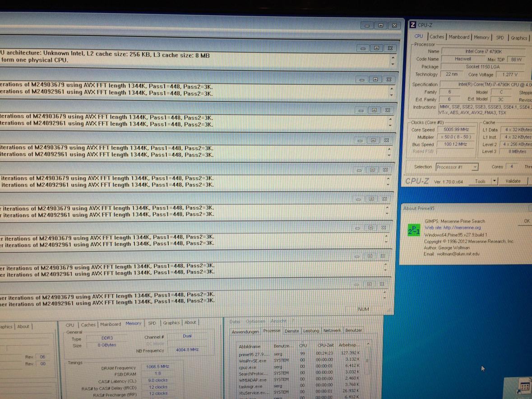Sort processes by Arbeitssp... column header
The image size is (532, 399).
(349, 345)
